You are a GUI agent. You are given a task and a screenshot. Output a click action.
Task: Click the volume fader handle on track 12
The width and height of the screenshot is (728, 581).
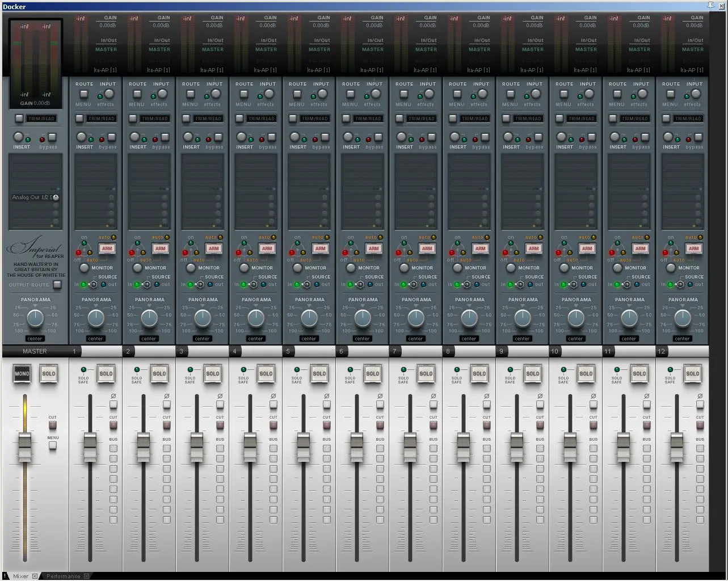pos(676,447)
